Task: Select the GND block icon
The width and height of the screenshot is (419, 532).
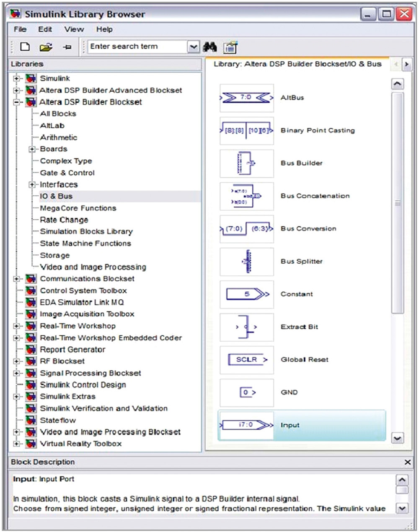Action: (x=247, y=392)
